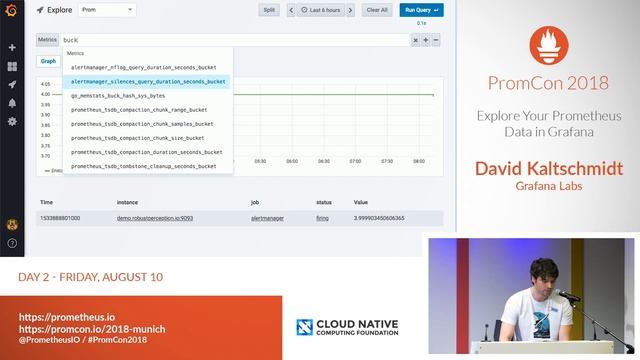Click the Time column header

[47, 202]
